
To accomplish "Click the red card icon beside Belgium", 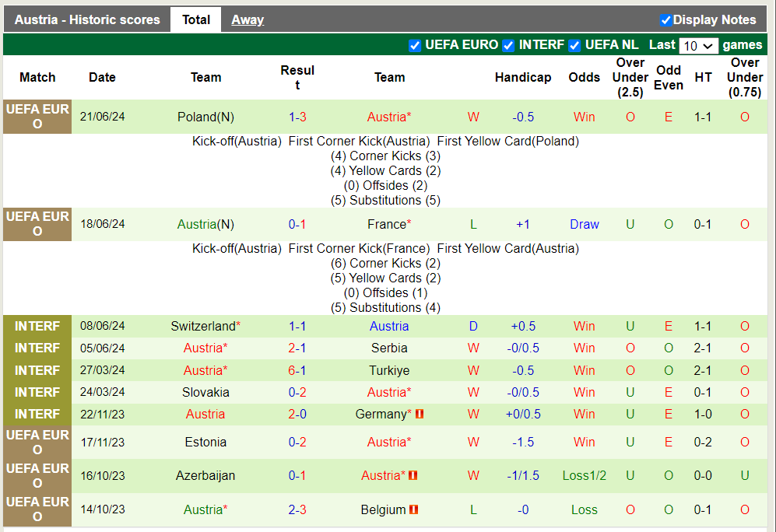I will (413, 510).
